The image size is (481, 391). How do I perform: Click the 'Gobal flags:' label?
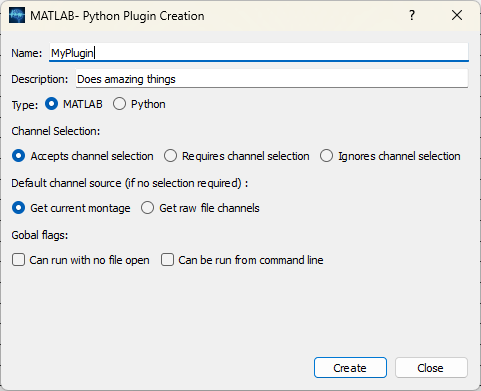[40, 235]
